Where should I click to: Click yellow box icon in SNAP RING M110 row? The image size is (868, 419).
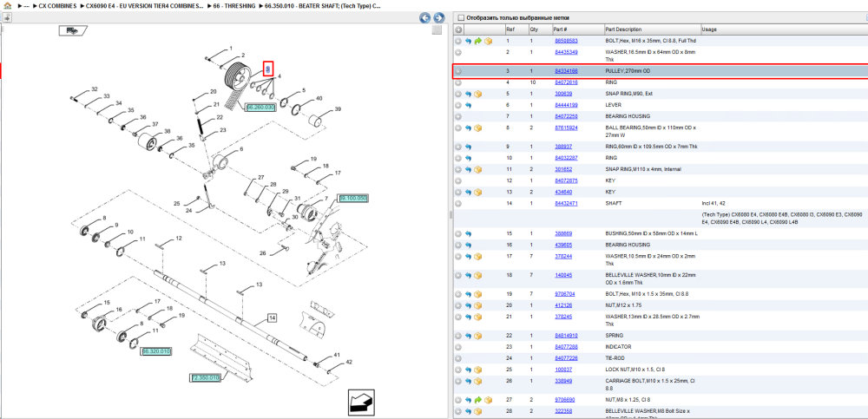pyautogui.click(x=478, y=169)
